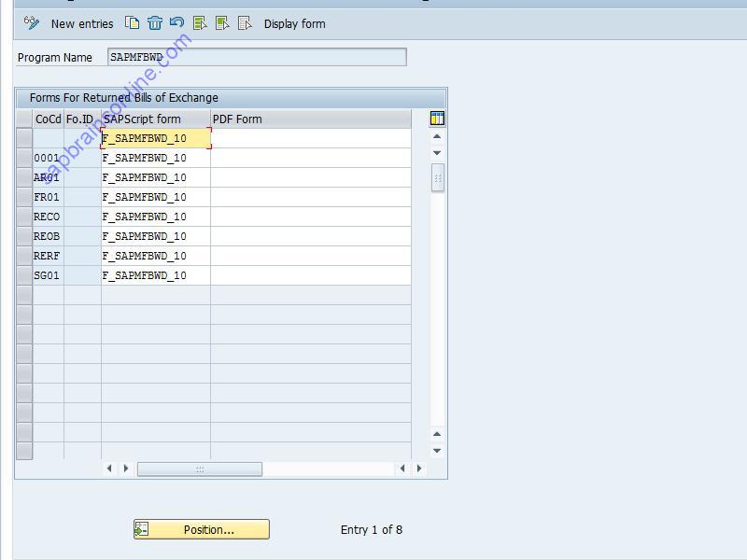The height and width of the screenshot is (560, 747).
Task: Toggle display/change mode pencil-glasses icon
Action: [x=32, y=22]
